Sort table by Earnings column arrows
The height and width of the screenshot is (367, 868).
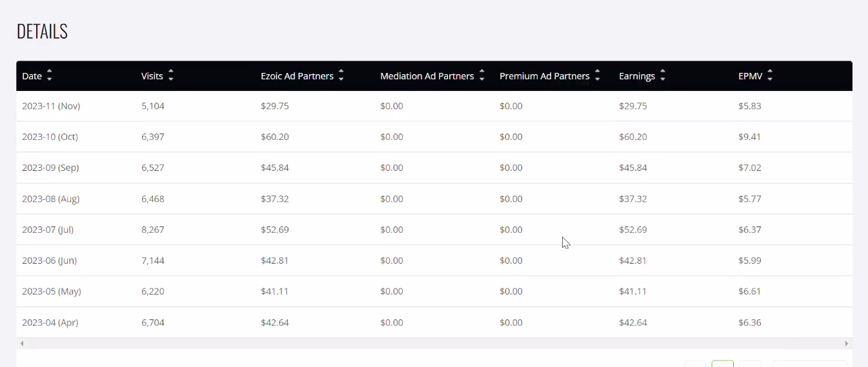coord(662,76)
